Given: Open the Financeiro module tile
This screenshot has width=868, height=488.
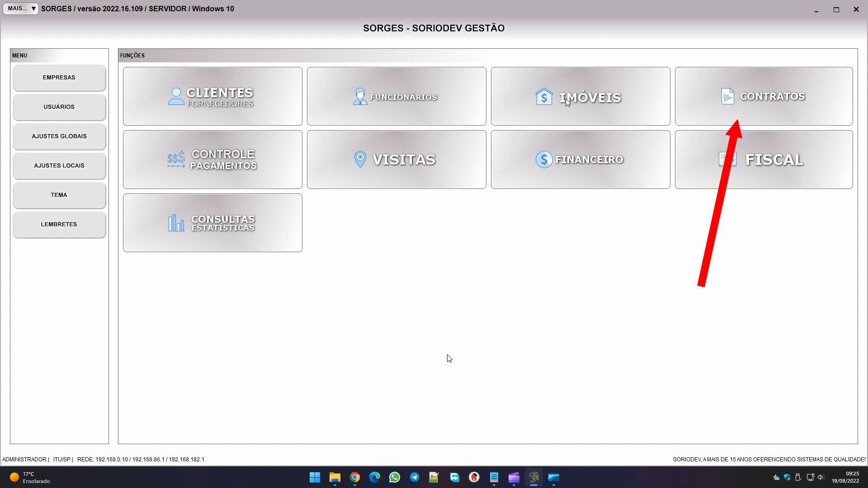Looking at the screenshot, I should point(580,160).
